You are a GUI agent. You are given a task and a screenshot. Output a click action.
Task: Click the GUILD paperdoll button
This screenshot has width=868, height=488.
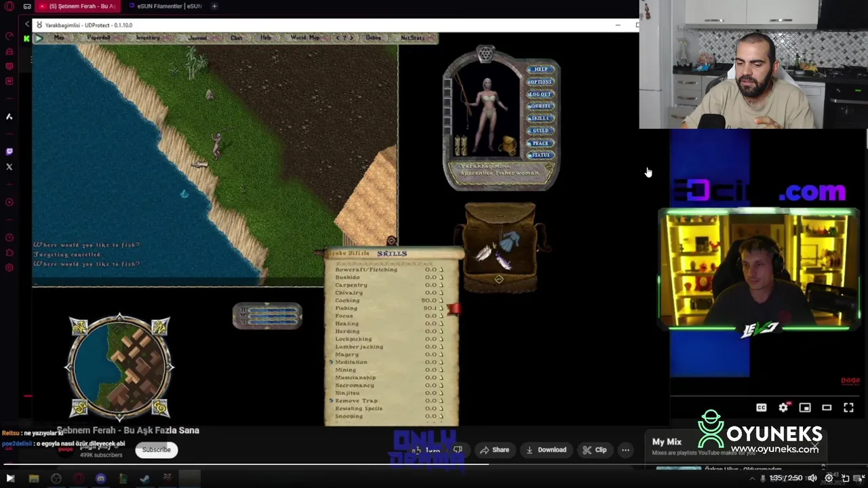(540, 130)
